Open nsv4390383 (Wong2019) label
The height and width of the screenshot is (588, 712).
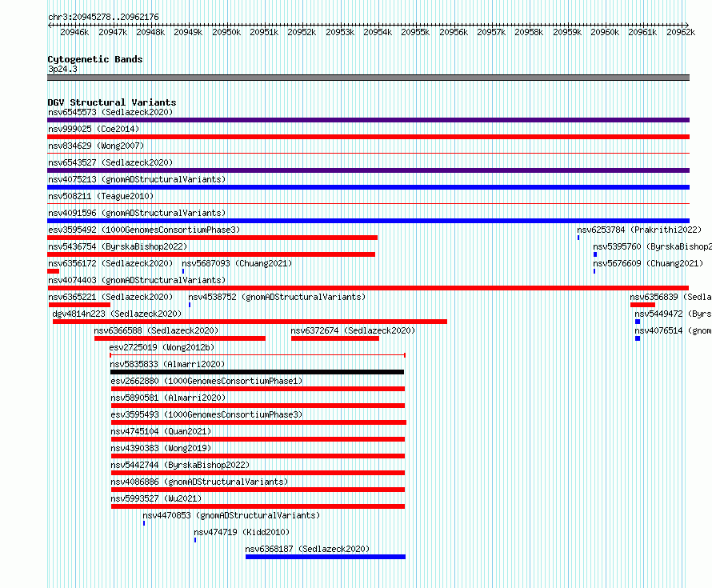click(161, 448)
